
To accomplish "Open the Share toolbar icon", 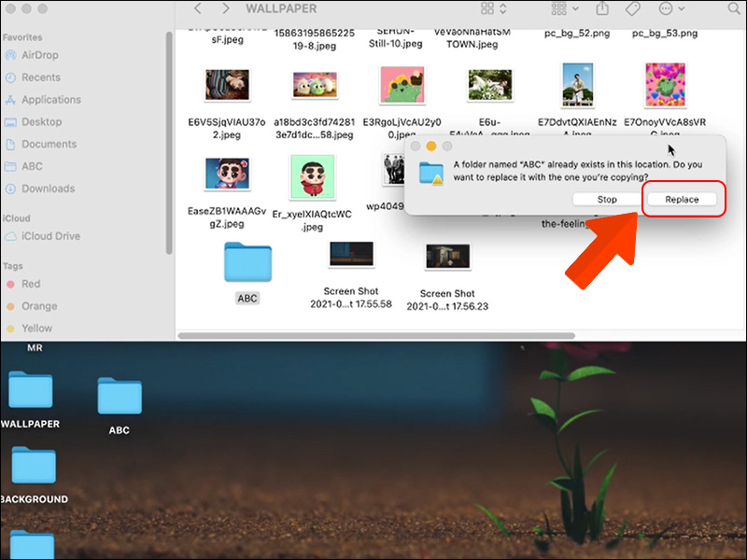I will [602, 8].
